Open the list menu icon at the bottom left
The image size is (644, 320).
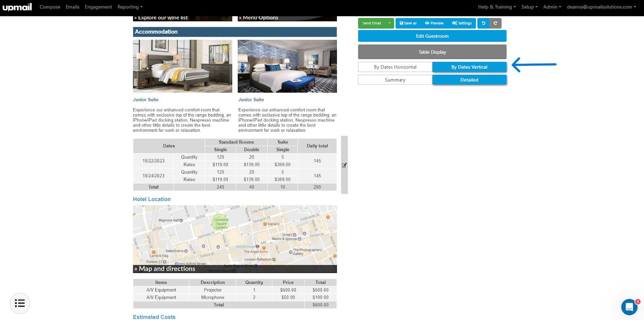point(20,303)
